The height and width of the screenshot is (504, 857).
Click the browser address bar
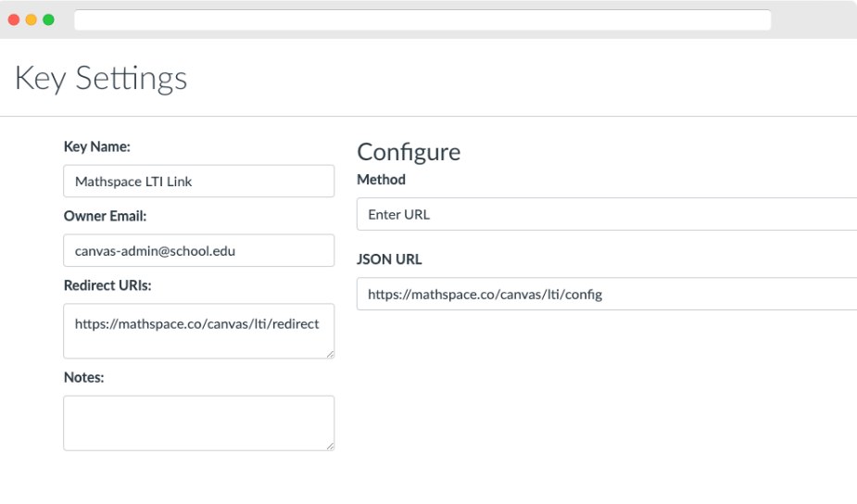[x=422, y=19]
